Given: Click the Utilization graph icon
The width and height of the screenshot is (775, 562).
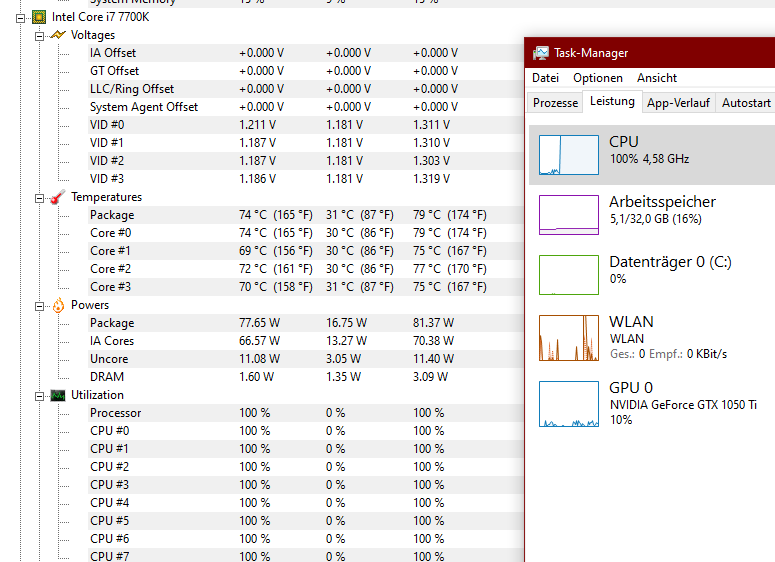Looking at the screenshot, I should tap(58, 395).
